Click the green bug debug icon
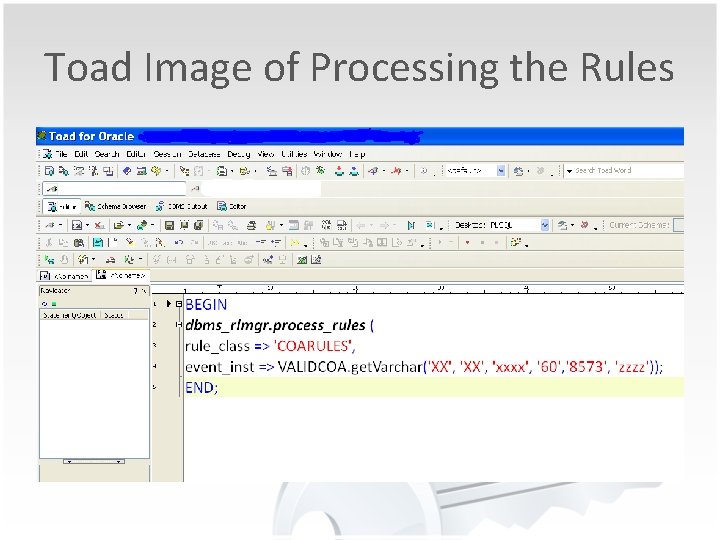Image resolution: width=720 pixels, height=540 pixels. 320,171
